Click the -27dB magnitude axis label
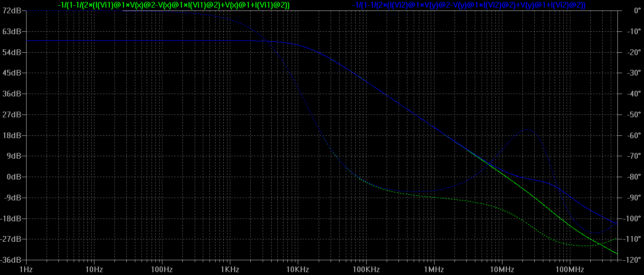 [x=10, y=239]
